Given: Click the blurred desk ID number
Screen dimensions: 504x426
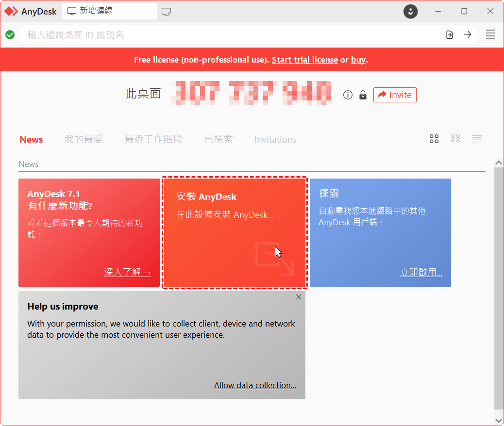Looking at the screenshot, I should [251, 93].
